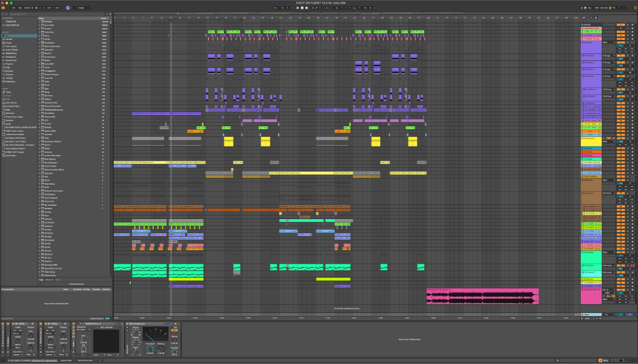Select TEMPLATES in browser collections
This screenshot has height=364, width=638.
tap(11, 21)
